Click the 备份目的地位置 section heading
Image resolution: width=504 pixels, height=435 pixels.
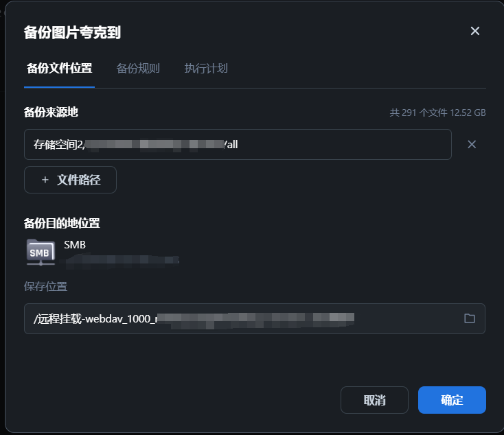click(x=62, y=223)
